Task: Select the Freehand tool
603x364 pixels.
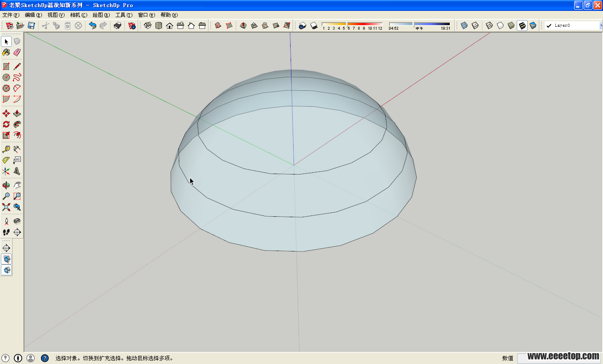Action: pos(17,77)
